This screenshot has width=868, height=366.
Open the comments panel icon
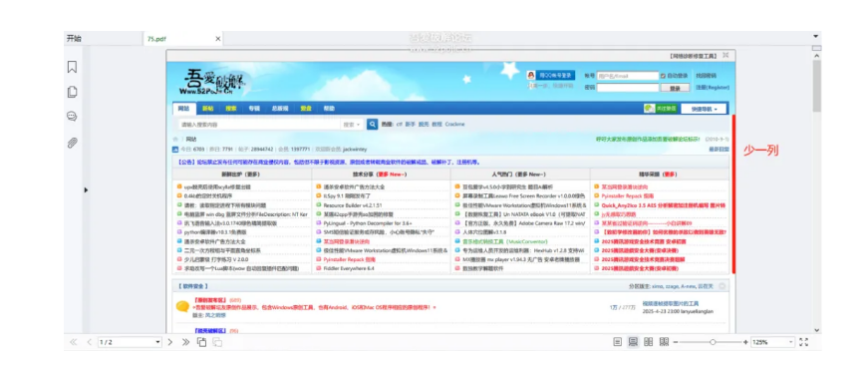click(72, 117)
